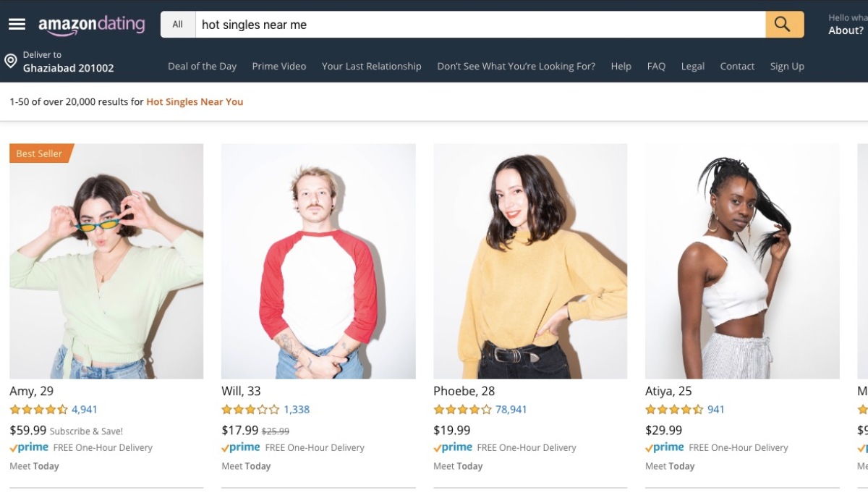Image resolution: width=868 pixels, height=498 pixels.
Task: Expand the All category search dropdown
Action: (x=178, y=25)
